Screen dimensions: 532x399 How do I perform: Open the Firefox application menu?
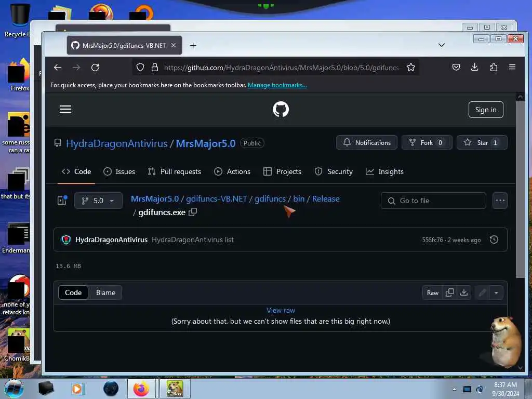(512, 67)
